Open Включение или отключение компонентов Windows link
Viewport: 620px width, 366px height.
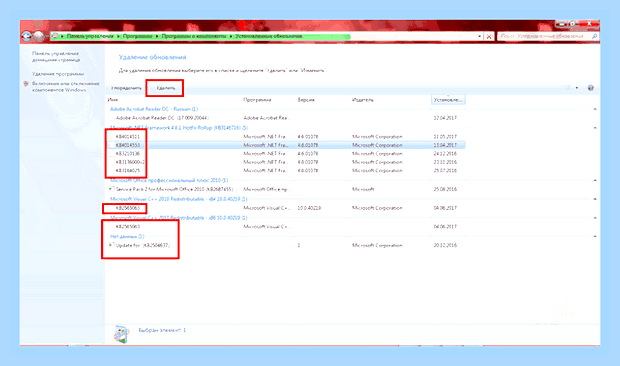click(66, 87)
